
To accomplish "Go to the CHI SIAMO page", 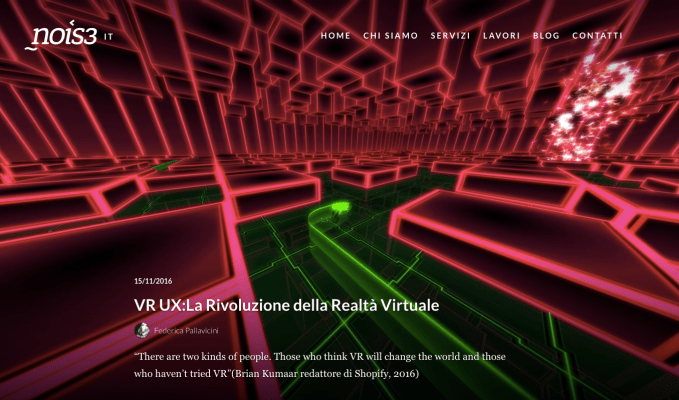I will point(391,36).
